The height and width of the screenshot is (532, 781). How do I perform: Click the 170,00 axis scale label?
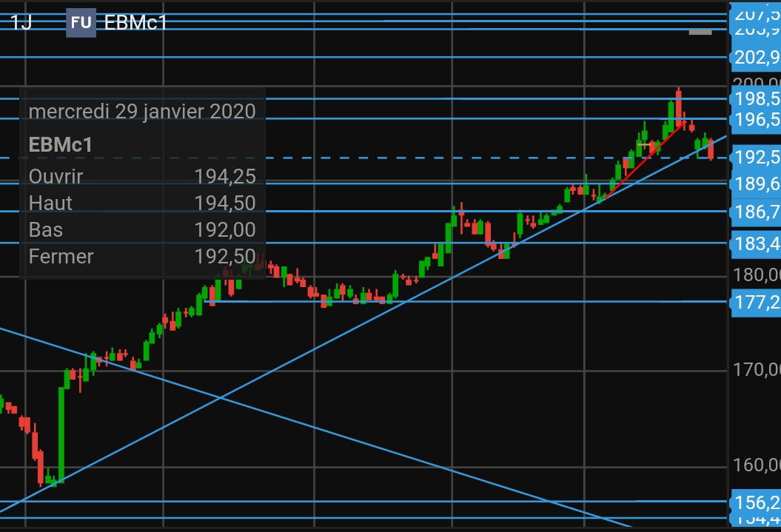pos(755,368)
